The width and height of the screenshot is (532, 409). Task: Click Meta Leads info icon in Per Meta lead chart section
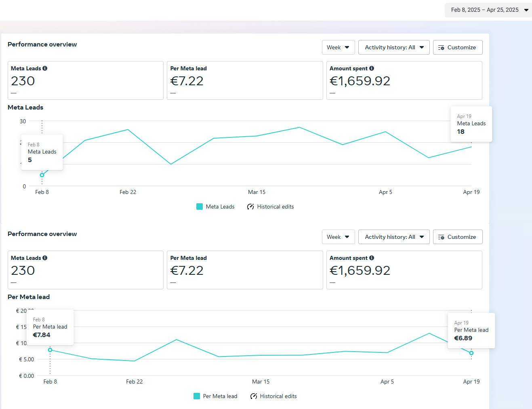(x=45, y=258)
